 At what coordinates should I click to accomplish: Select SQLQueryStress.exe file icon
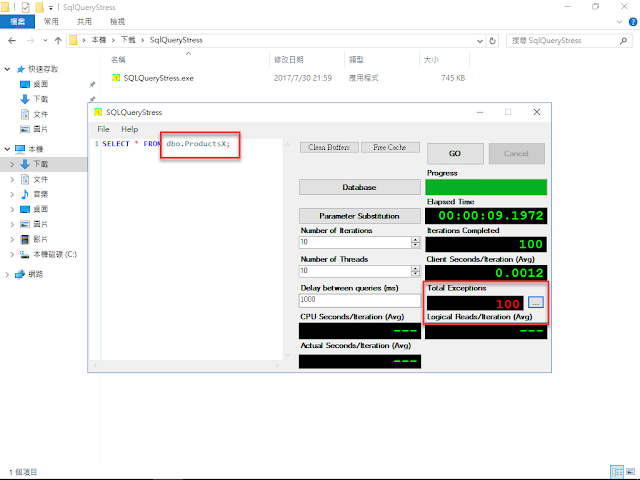116,78
